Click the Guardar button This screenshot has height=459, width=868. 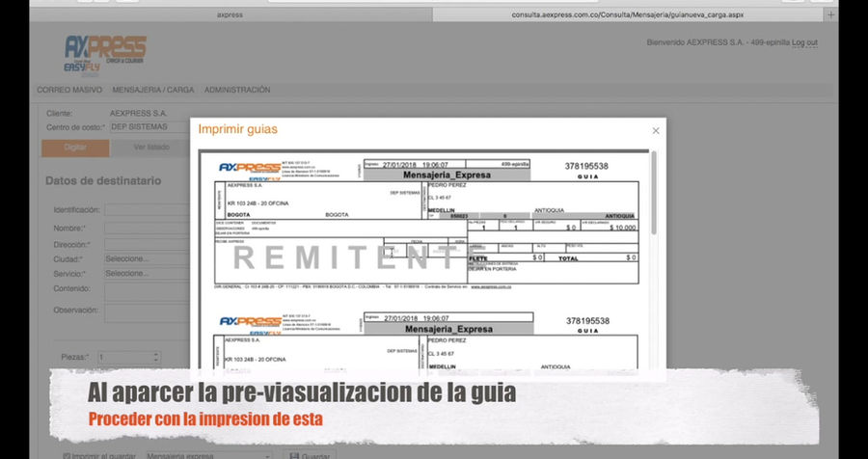pyautogui.click(x=310, y=456)
